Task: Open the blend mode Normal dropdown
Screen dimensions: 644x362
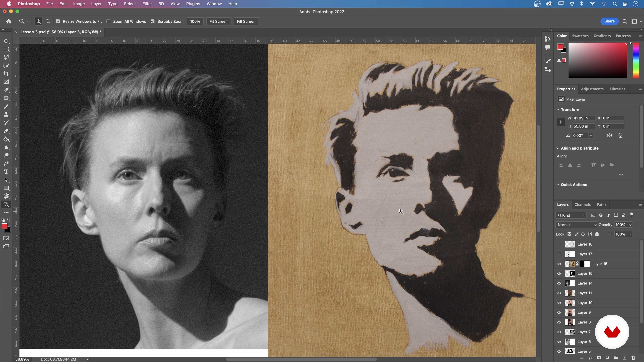Action: [576, 225]
